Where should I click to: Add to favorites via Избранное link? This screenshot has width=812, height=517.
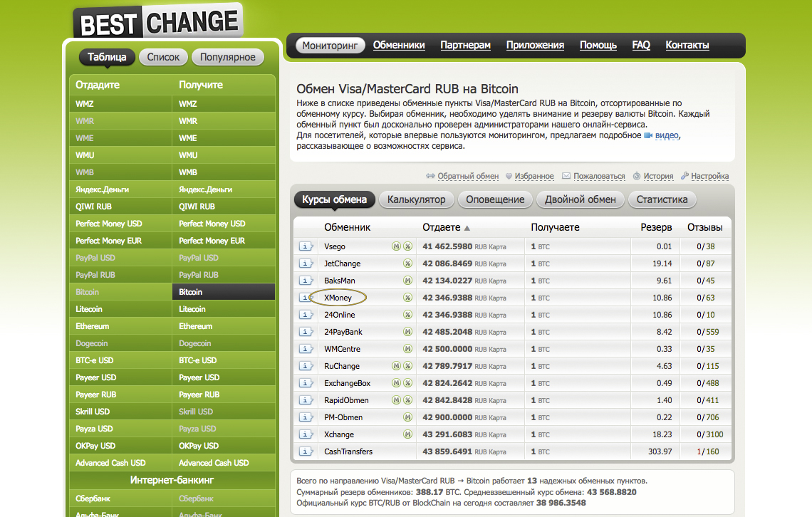click(x=534, y=176)
